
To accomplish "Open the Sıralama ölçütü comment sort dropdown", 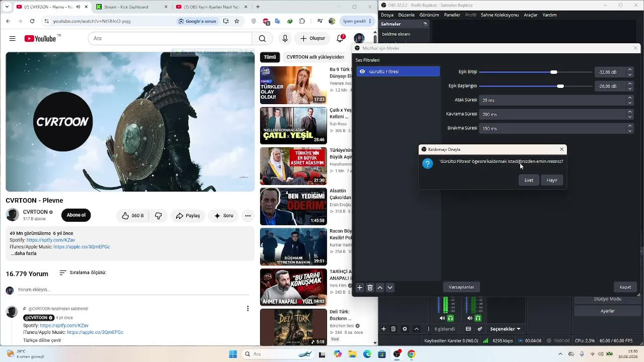I will [x=83, y=273].
